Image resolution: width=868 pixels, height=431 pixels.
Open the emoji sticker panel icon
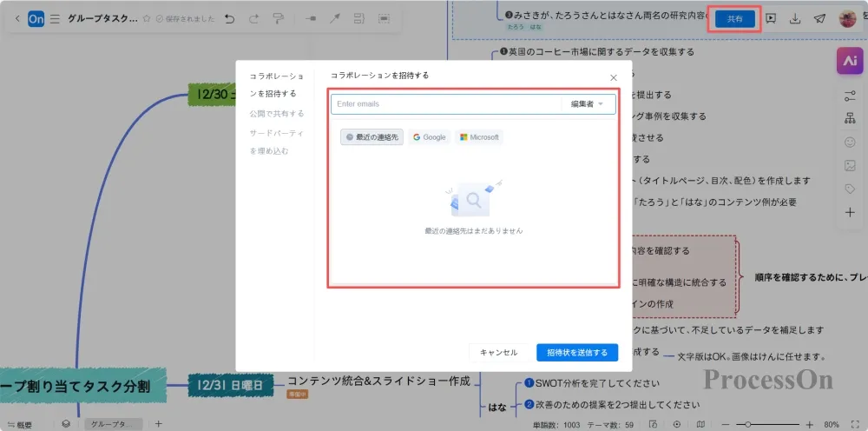pos(849,142)
